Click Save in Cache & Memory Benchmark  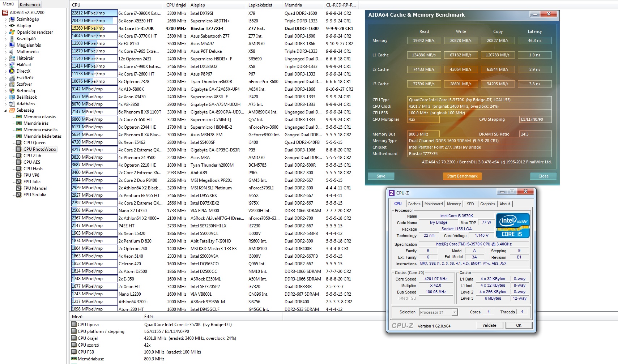(x=381, y=176)
